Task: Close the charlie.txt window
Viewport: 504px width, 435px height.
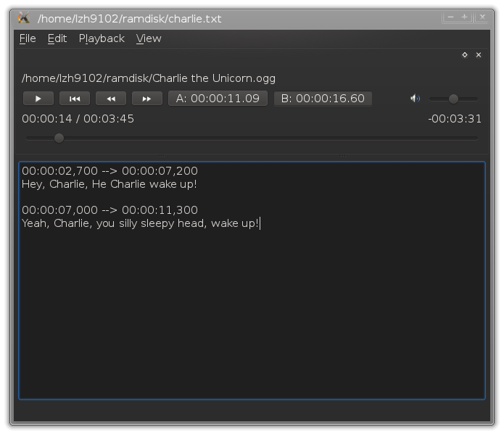Action: [x=482, y=17]
